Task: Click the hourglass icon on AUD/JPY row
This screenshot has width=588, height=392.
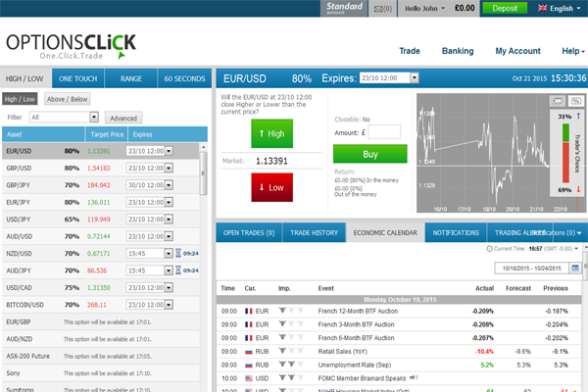Action: pyautogui.click(x=178, y=270)
